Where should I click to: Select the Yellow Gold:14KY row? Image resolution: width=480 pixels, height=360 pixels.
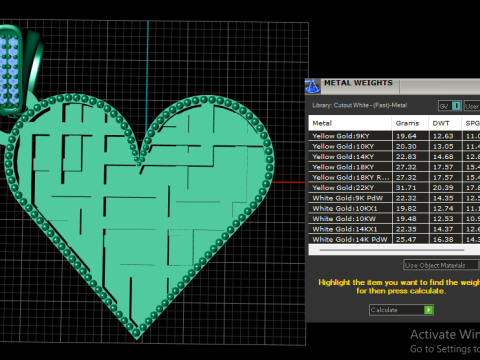[394, 157]
